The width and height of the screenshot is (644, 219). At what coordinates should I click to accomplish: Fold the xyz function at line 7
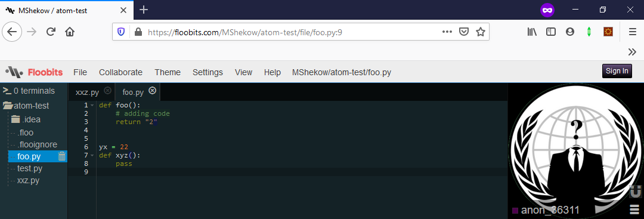pos(92,155)
